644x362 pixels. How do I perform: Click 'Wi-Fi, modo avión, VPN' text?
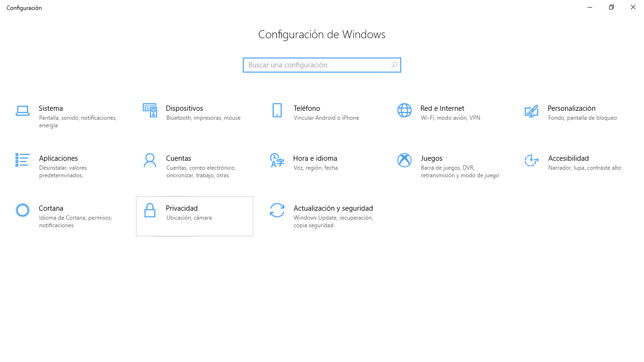(x=451, y=118)
